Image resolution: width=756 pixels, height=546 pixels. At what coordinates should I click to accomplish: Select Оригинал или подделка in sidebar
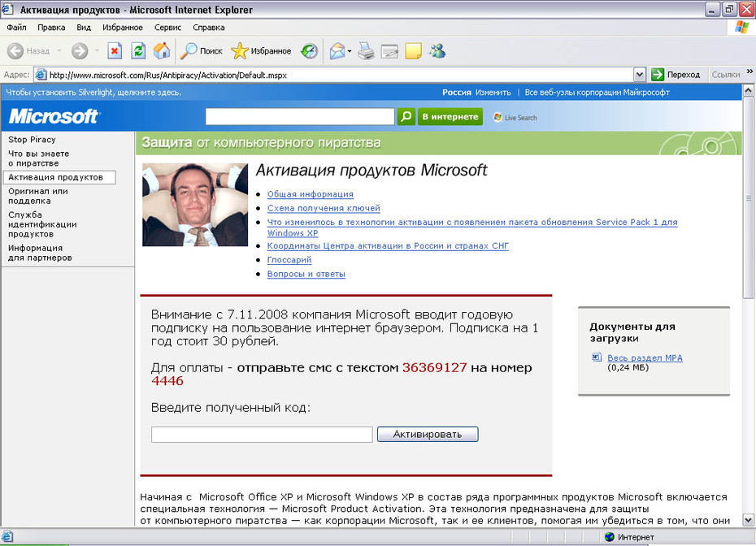coord(38,196)
